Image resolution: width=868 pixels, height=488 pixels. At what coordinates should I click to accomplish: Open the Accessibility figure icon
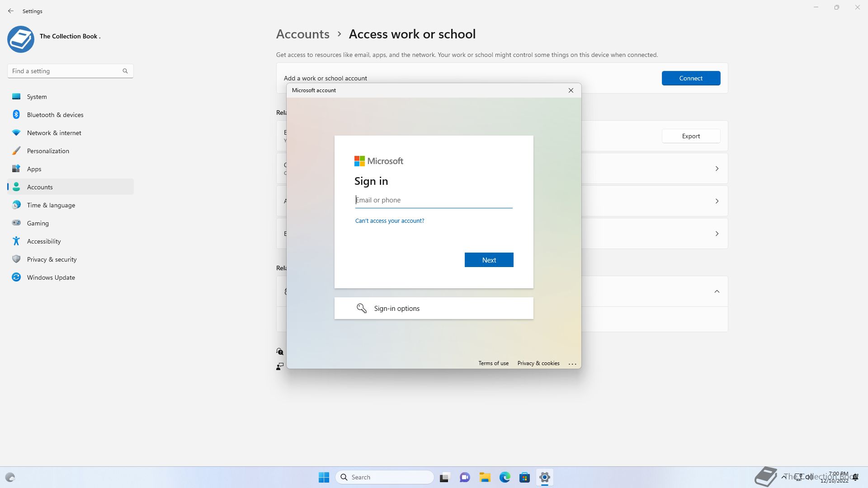(x=16, y=241)
